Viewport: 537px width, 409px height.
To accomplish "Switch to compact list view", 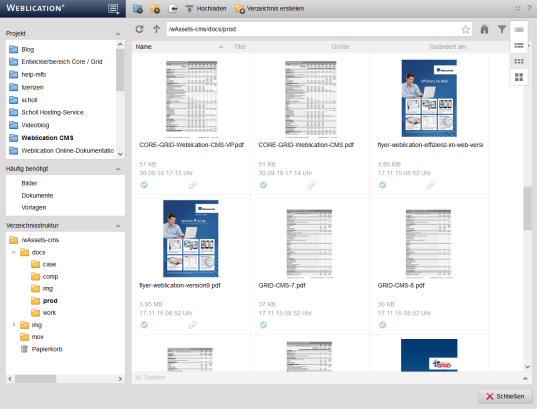I will (519, 29).
